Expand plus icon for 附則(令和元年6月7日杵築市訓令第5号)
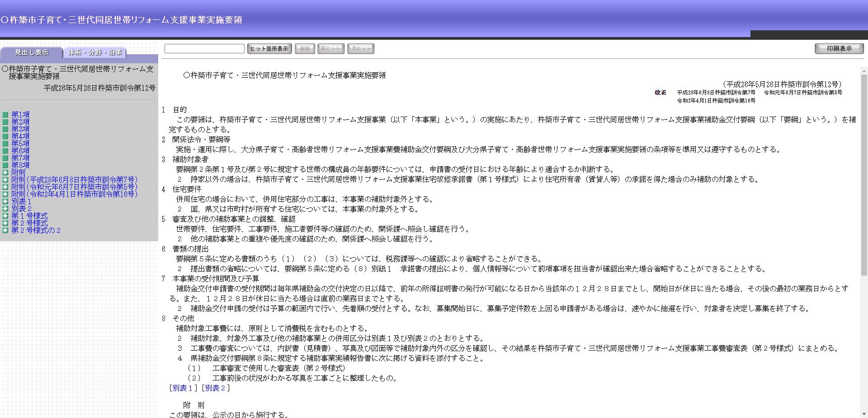Screen dimensions: 868x418 coord(5,187)
